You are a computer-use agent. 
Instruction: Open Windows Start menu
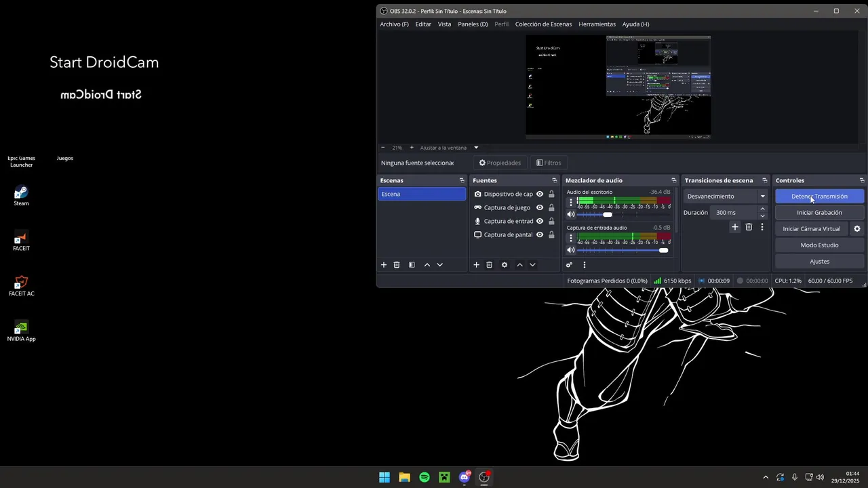[384, 477]
